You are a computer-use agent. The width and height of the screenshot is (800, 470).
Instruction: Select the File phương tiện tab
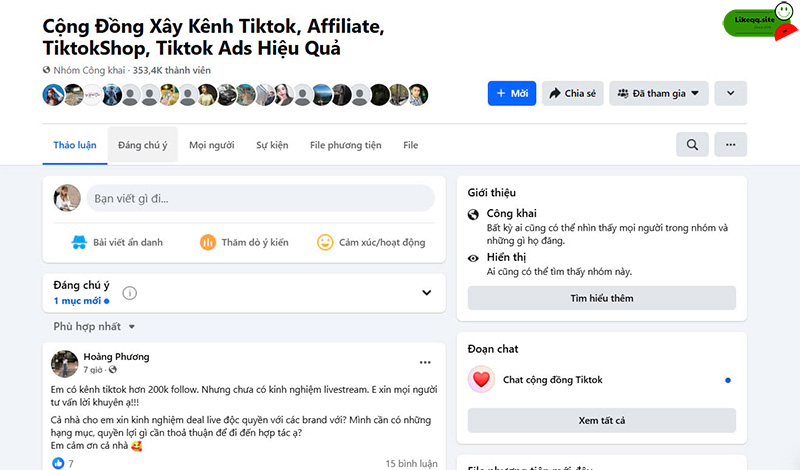[x=345, y=145]
